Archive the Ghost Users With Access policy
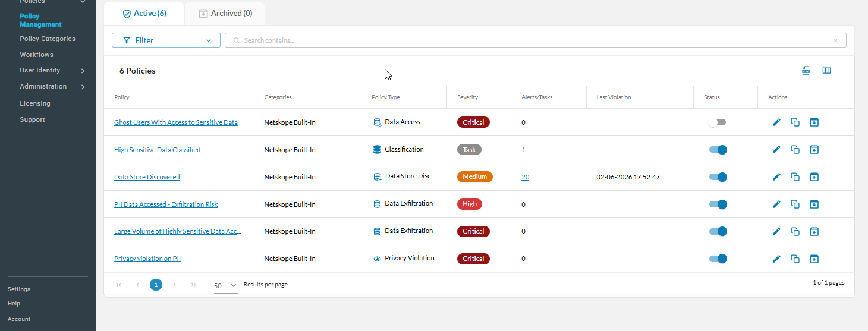The height and width of the screenshot is (331, 868). 814,122
